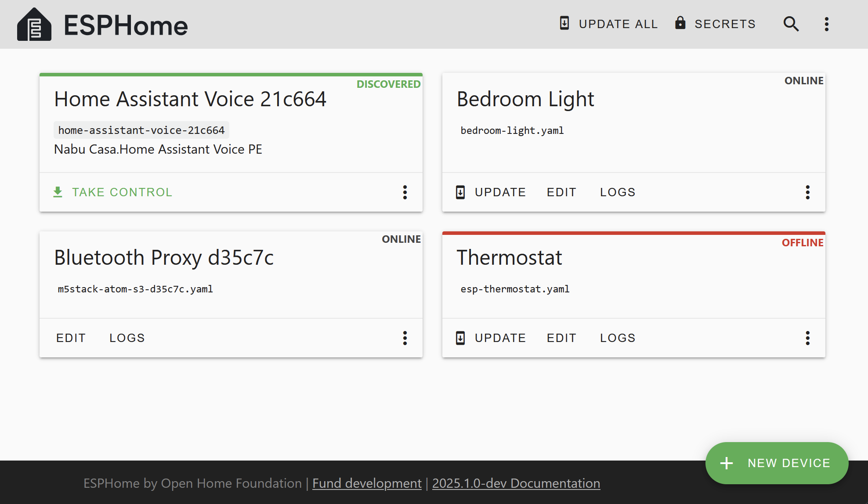This screenshot has height=504, width=868.
Task: Click the SECRETS lock icon
Action: point(679,24)
